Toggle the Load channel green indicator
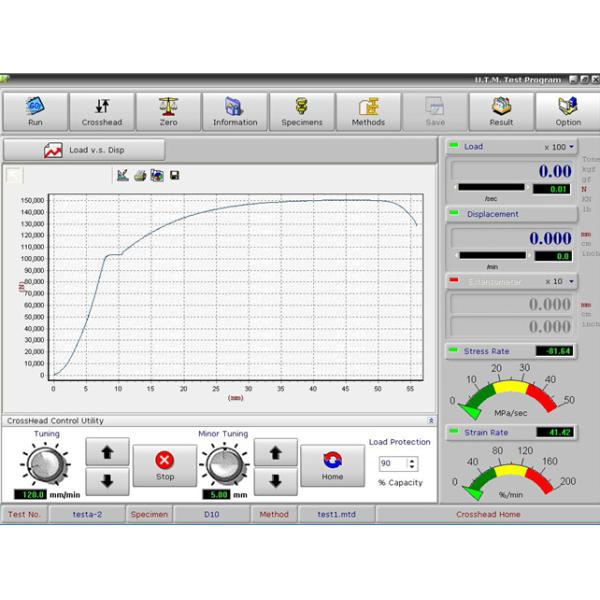The image size is (600, 600). [453, 147]
